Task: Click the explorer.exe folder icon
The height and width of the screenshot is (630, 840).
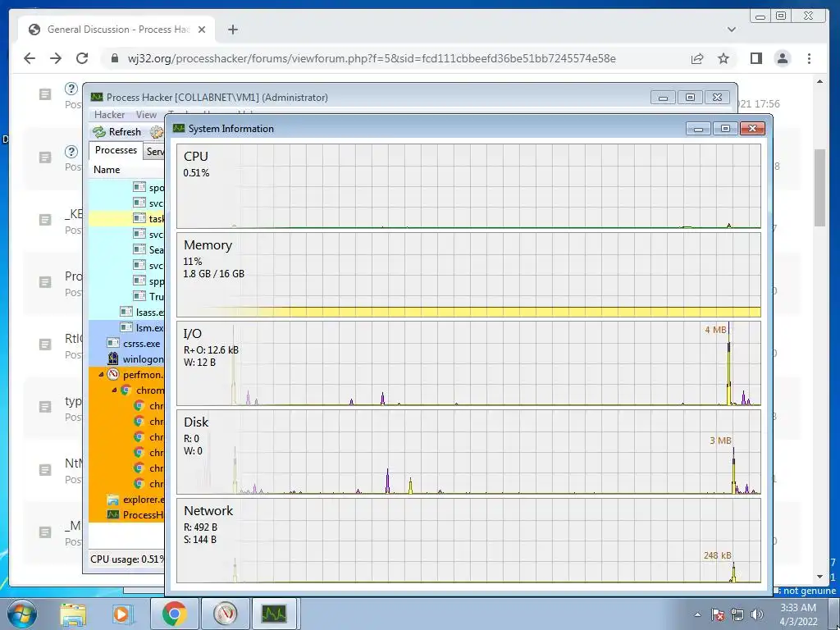Action: point(112,500)
